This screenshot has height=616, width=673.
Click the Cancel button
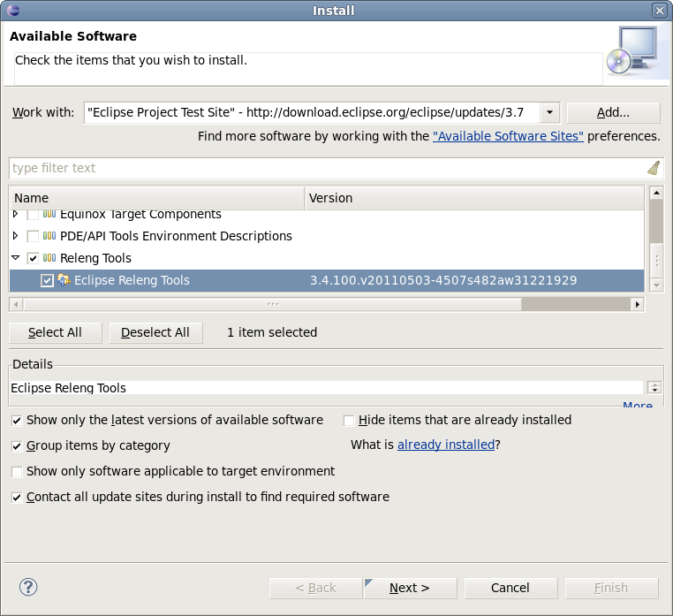pos(510,588)
